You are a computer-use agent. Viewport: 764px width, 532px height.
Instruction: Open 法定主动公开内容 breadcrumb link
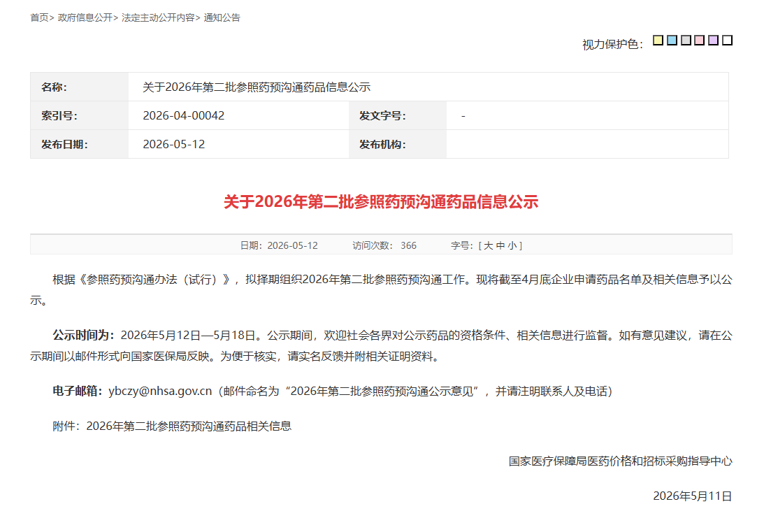click(x=158, y=17)
